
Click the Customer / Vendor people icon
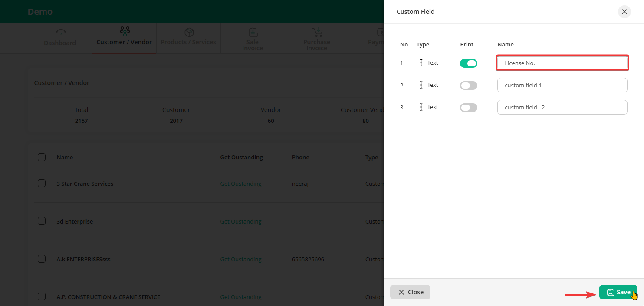(125, 31)
